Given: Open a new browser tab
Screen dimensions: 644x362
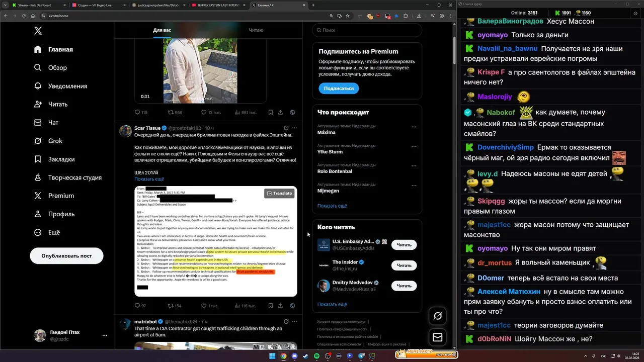Looking at the screenshot, I should tap(313, 5).
